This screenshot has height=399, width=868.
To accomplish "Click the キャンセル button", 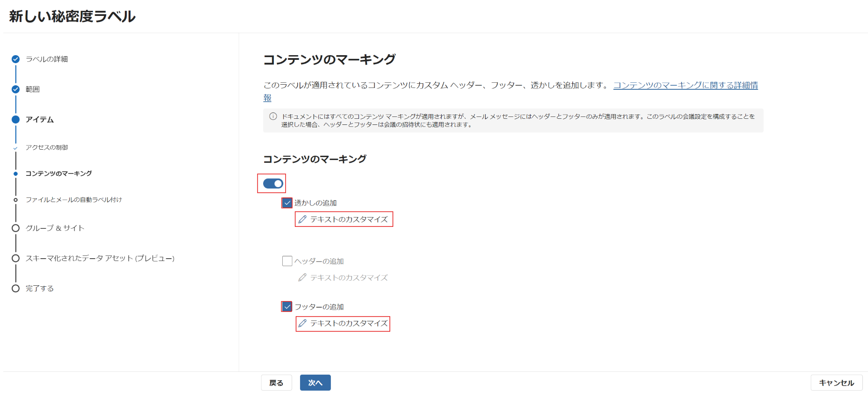I will tap(836, 383).
